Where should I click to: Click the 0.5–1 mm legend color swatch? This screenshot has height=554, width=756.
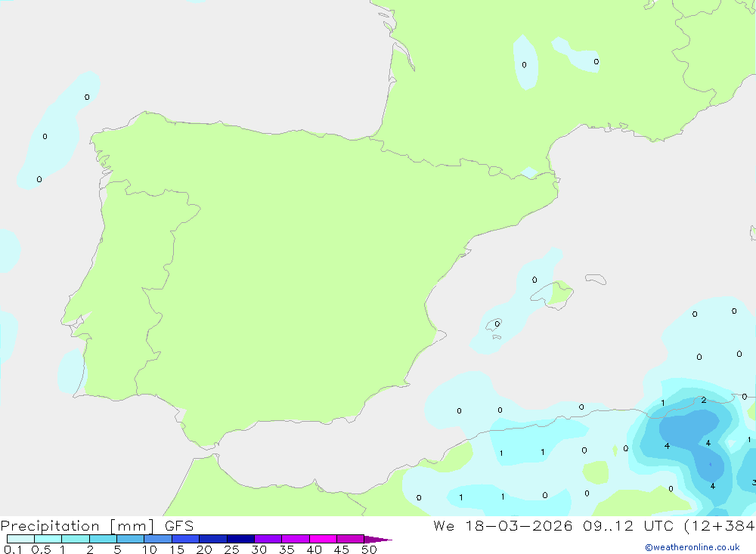(48, 539)
